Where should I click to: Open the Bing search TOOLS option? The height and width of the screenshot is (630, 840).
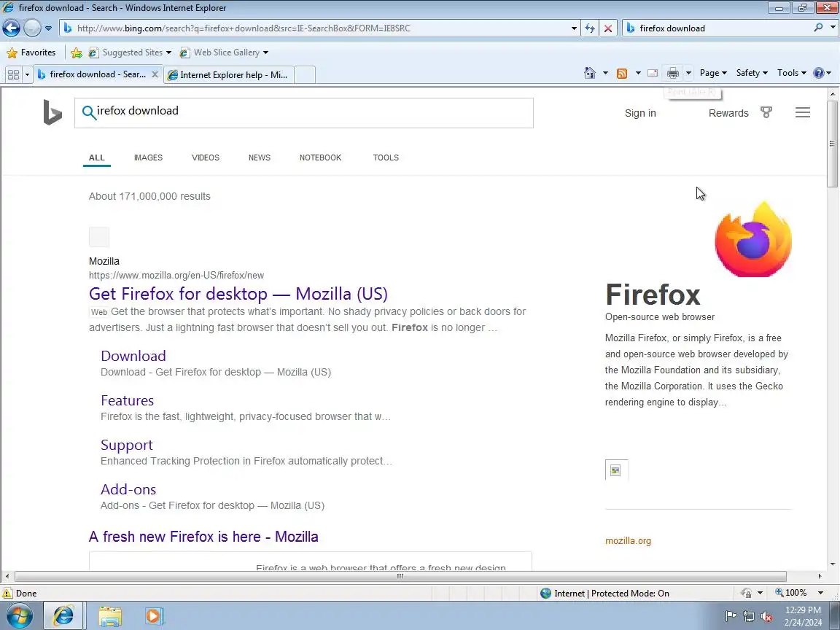pyautogui.click(x=386, y=157)
